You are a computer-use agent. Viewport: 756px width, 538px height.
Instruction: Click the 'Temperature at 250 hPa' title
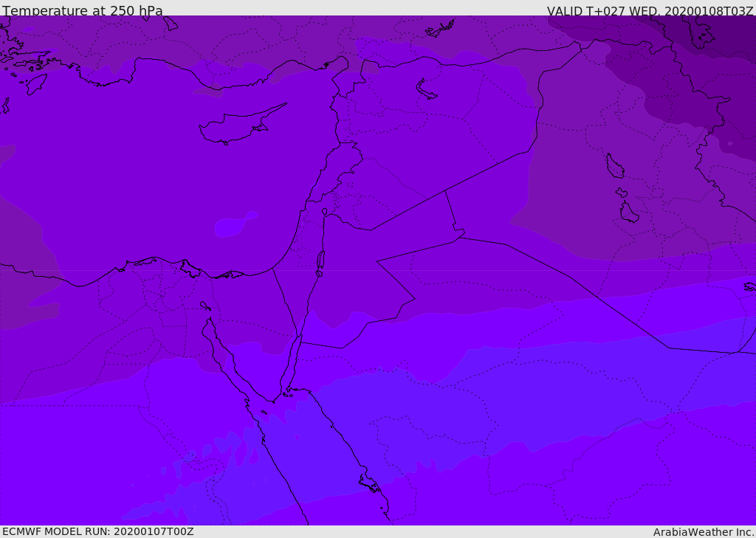[x=83, y=10]
